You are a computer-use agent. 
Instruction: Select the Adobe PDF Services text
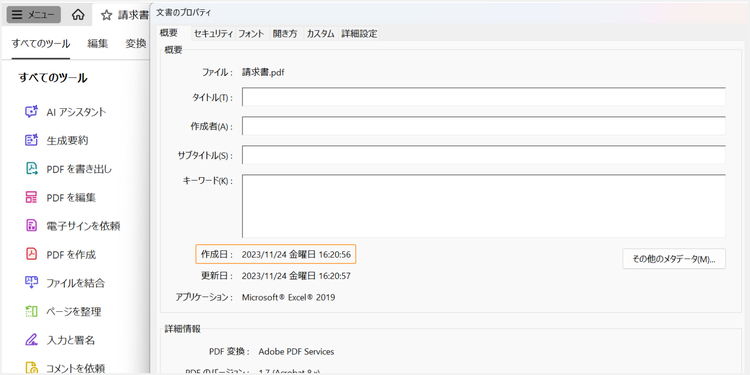tap(296, 352)
